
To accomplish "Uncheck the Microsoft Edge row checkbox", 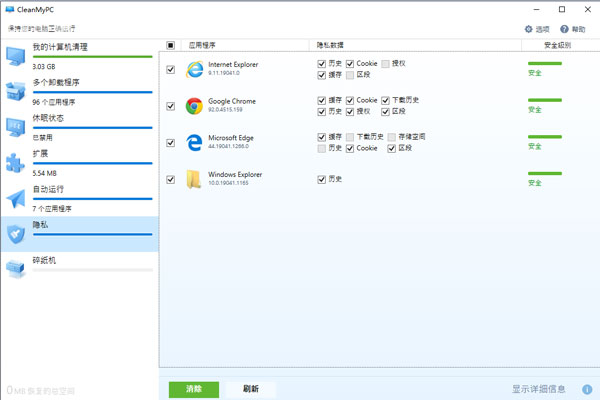I will point(171,143).
